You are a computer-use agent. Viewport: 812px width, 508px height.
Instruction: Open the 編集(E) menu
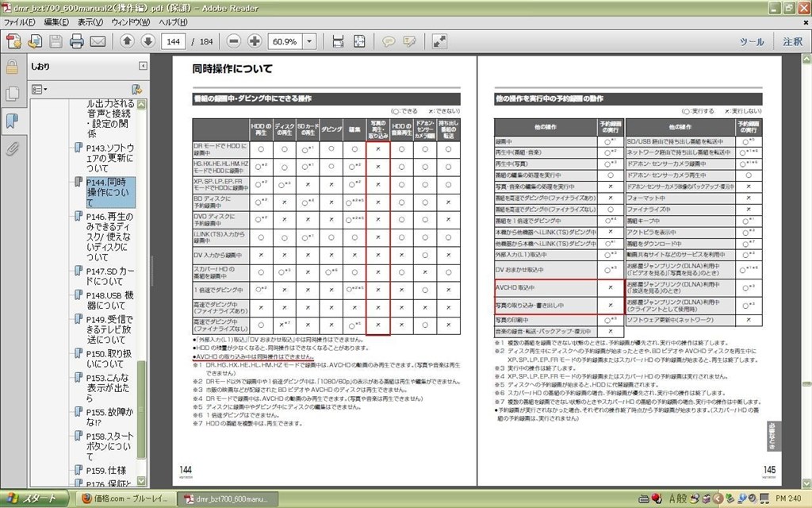tap(56, 22)
